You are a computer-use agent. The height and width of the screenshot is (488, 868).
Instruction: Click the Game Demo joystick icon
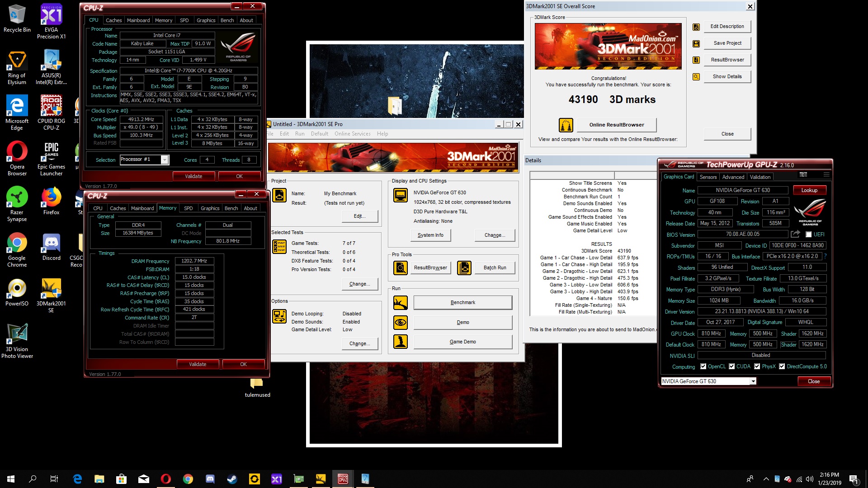point(401,342)
